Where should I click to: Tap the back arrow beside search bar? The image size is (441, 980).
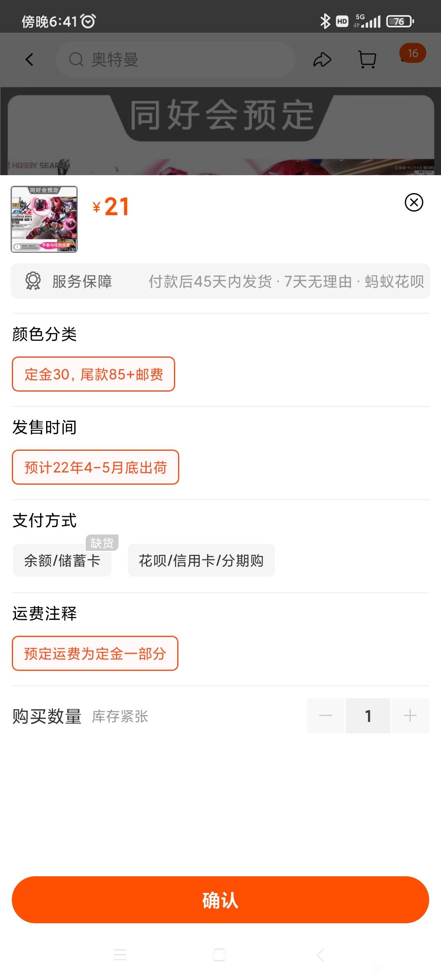click(x=29, y=60)
